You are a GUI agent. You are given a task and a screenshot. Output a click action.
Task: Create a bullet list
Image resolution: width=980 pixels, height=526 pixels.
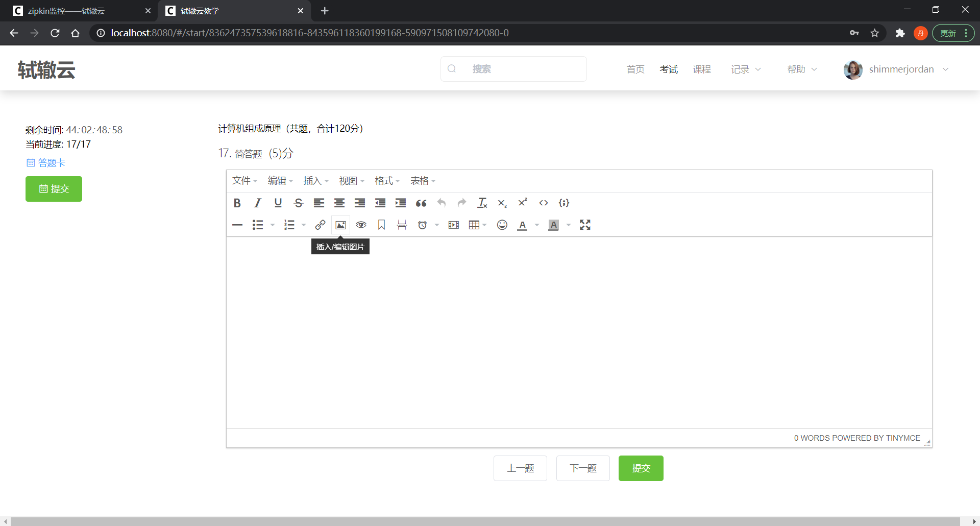click(258, 225)
